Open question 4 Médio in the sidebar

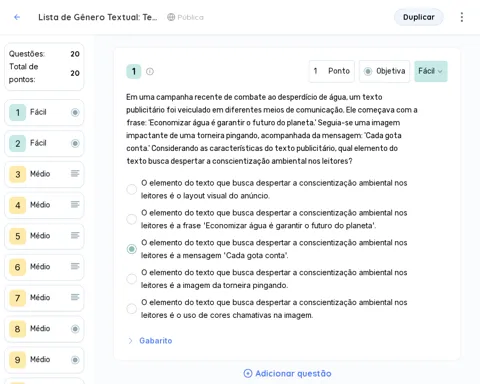coord(44,205)
